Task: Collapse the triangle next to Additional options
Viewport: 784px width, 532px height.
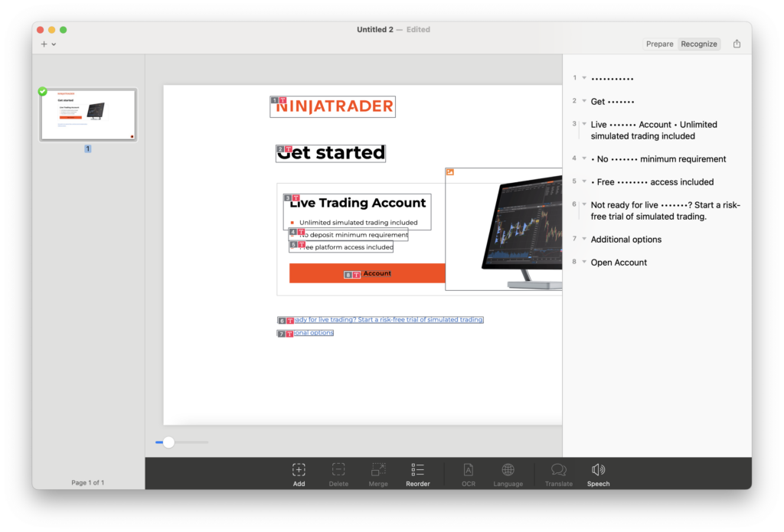Action: [x=584, y=239]
